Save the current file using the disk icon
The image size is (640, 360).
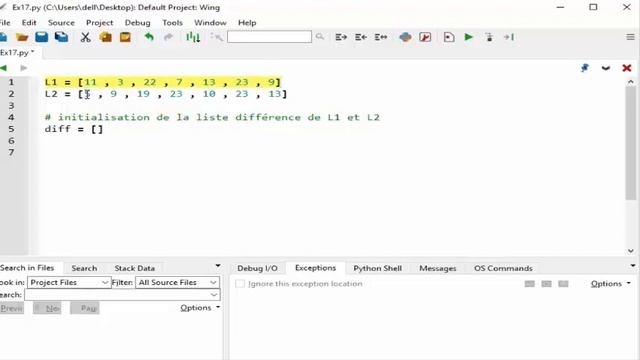(x=42, y=38)
